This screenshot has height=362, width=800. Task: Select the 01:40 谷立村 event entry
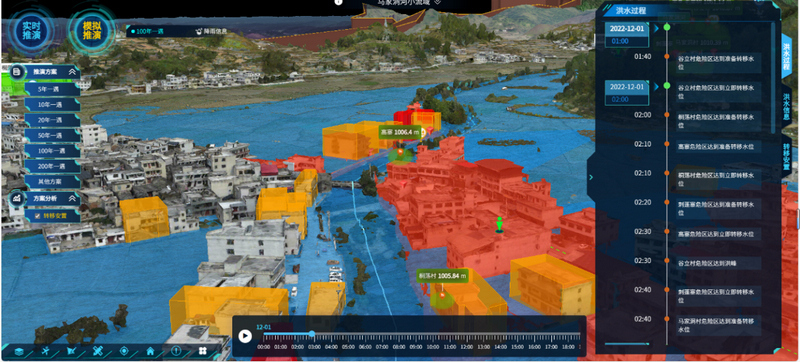coord(718,62)
